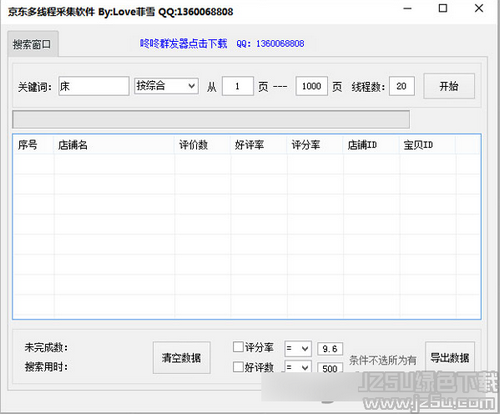Open the 评分率 comparison operator dropdown

pyautogui.click(x=298, y=349)
